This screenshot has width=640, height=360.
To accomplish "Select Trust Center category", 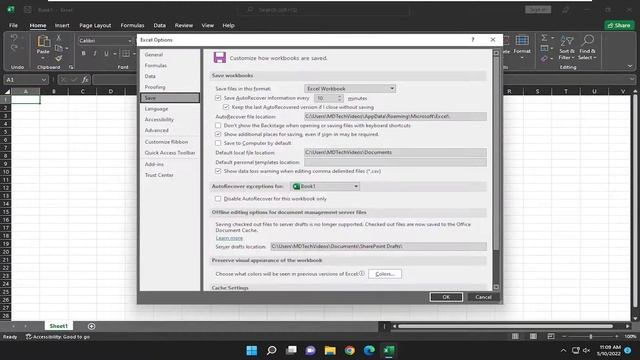I will tap(159, 175).
